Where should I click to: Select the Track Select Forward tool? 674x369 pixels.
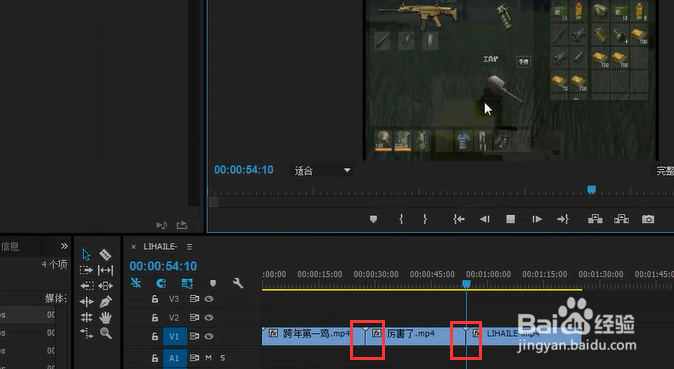coord(86,271)
